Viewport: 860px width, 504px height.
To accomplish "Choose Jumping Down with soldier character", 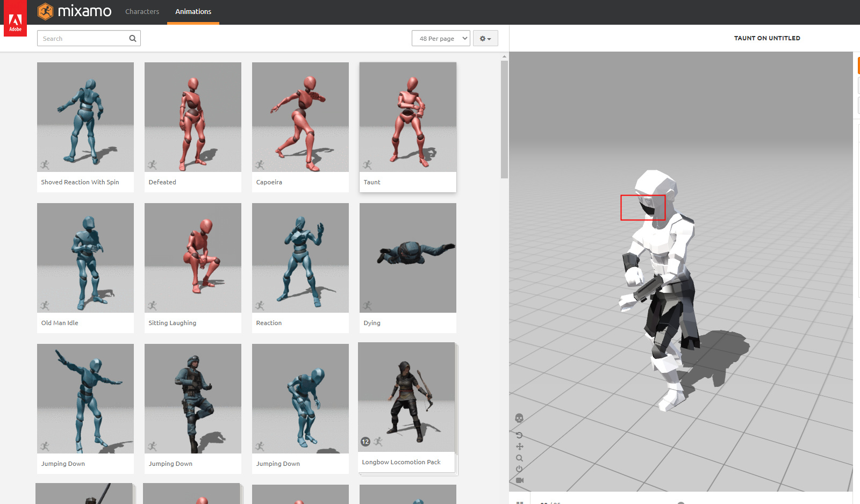I will point(193,399).
